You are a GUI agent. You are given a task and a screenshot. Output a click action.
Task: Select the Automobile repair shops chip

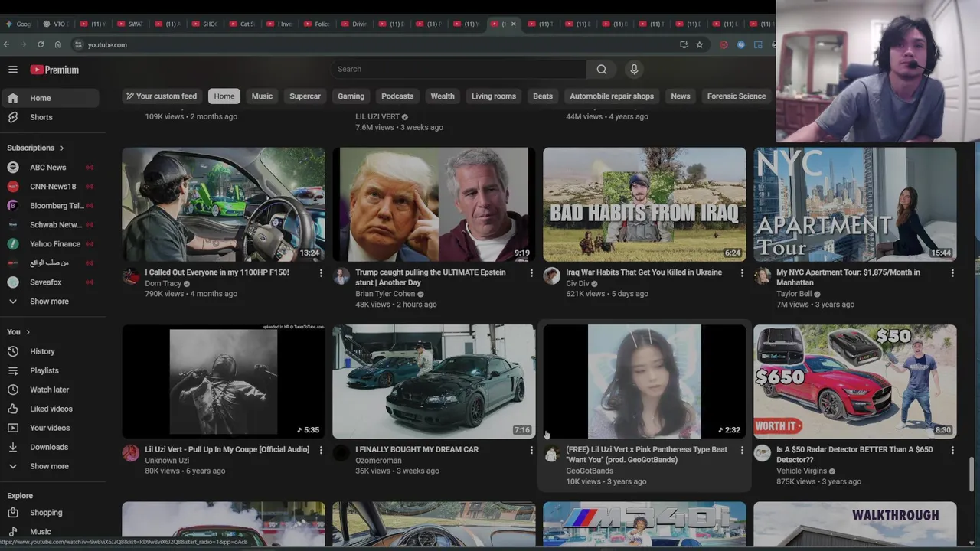click(x=612, y=96)
